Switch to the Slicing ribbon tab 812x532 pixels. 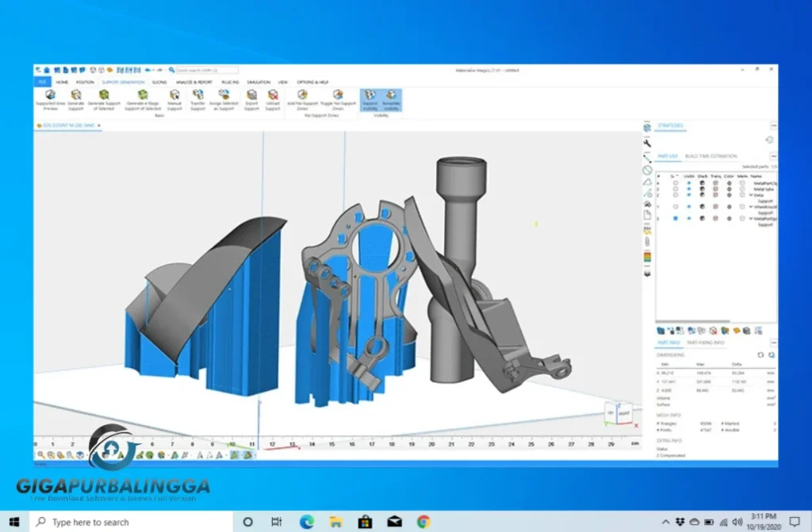point(157,82)
